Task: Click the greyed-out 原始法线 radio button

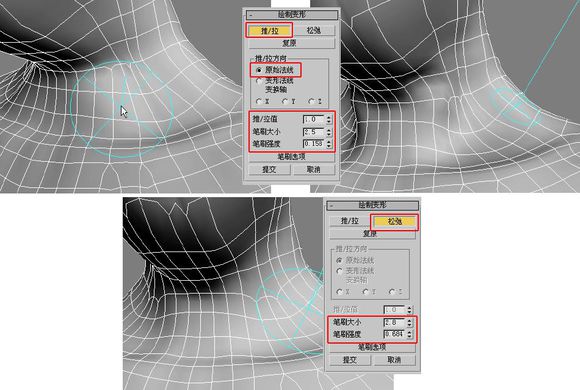Action: tap(340, 260)
